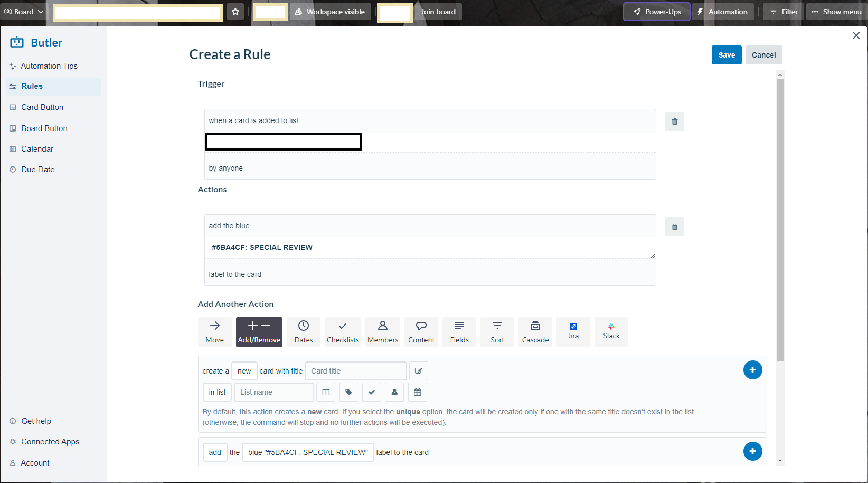The width and height of the screenshot is (868, 483).
Task: Open the calendar icon to set card due date
Action: (417, 392)
